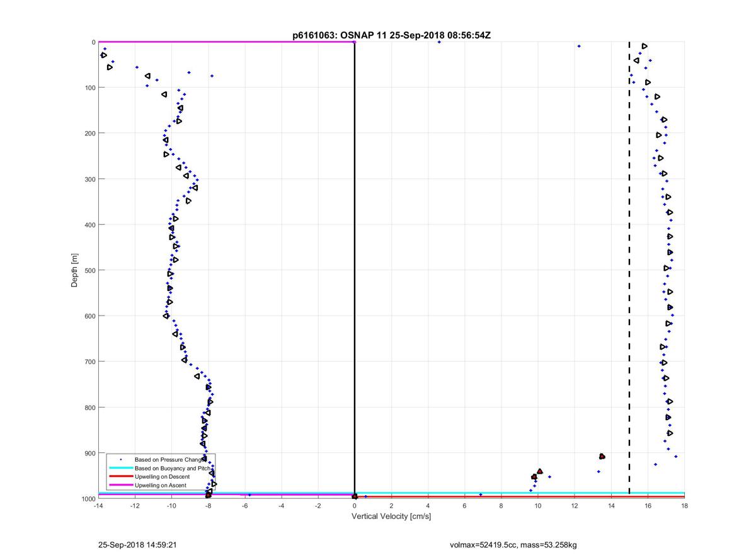This screenshot has height=560, width=756.
Task: Click x-axis tick label '8'
Action: pyautogui.click(x=501, y=505)
